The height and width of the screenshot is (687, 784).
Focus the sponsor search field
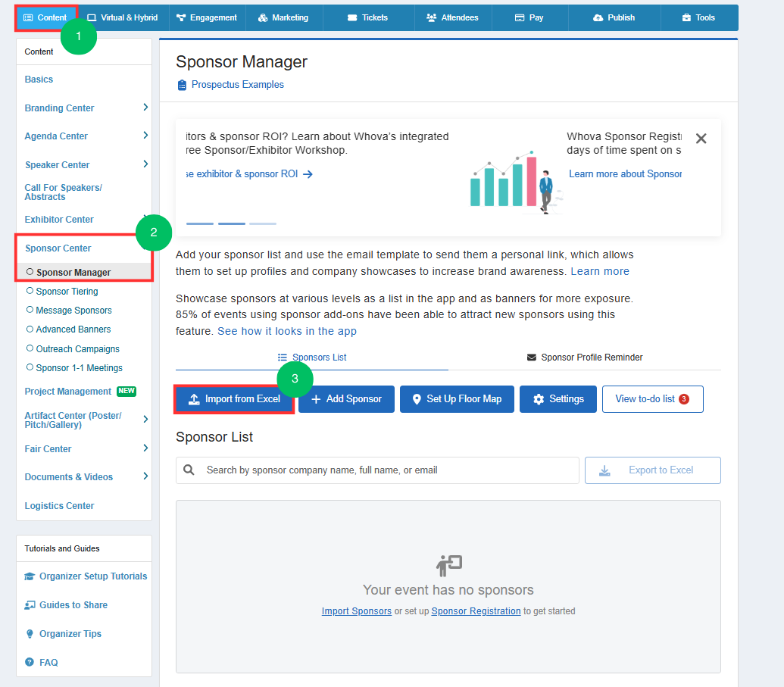pos(377,470)
